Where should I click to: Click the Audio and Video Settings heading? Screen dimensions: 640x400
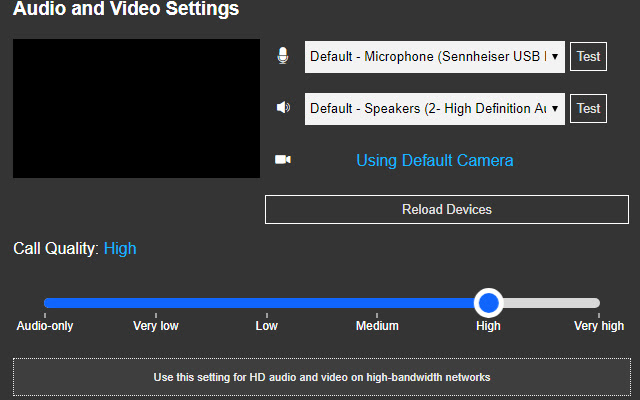click(126, 8)
